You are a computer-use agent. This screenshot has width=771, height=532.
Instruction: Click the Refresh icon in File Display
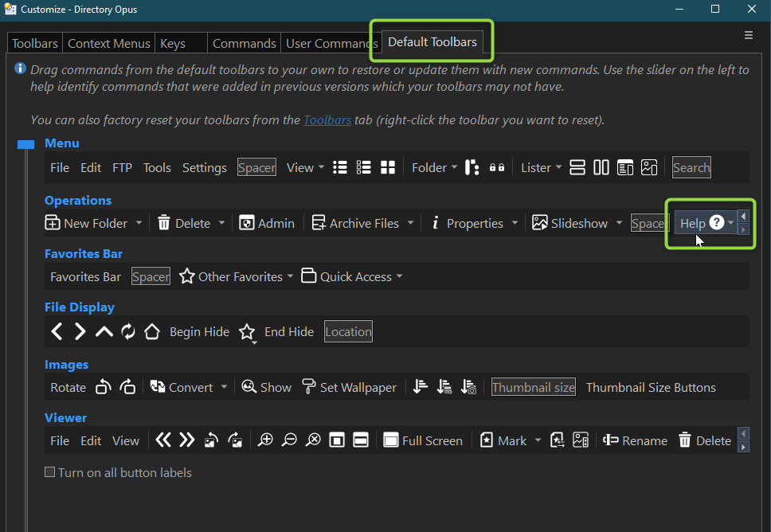(x=128, y=332)
